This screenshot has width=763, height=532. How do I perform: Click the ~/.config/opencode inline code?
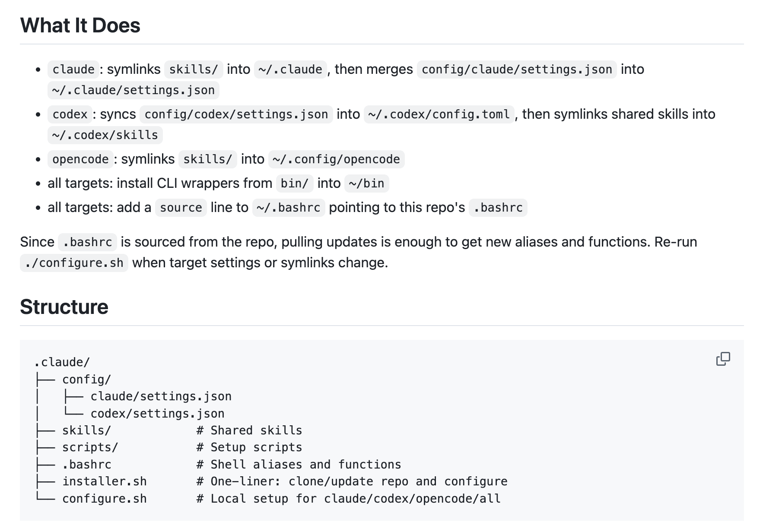pos(336,159)
